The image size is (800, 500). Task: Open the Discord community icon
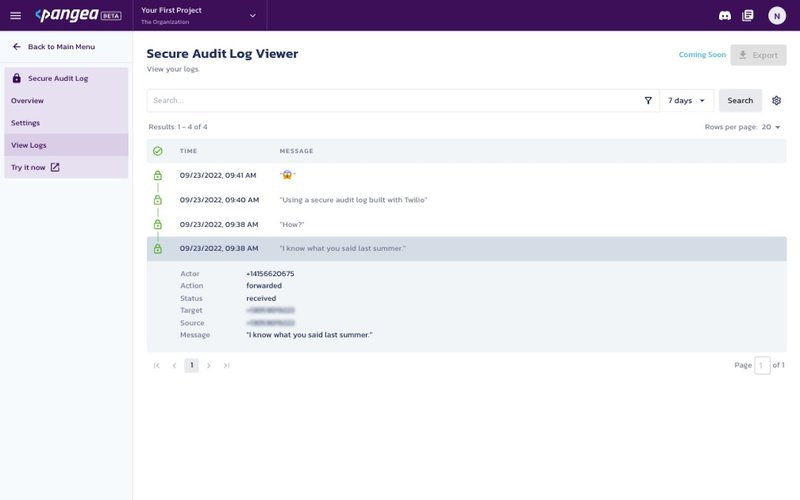click(x=725, y=15)
